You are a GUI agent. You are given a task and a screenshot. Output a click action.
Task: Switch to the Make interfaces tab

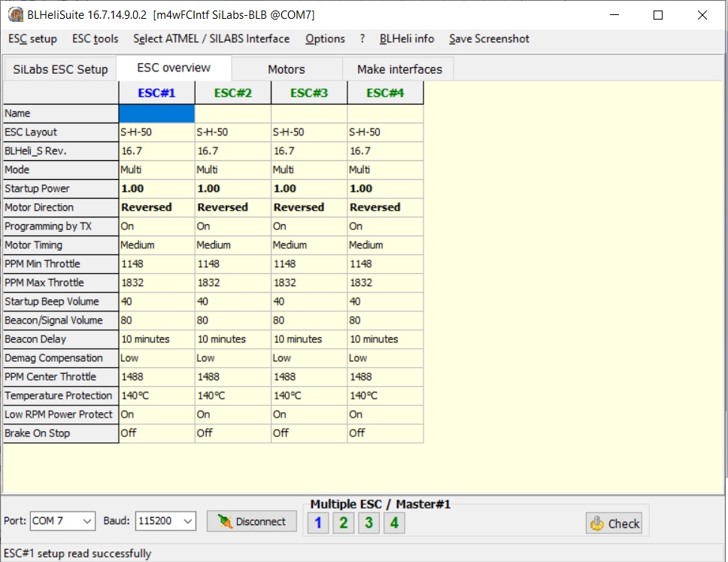pos(399,70)
